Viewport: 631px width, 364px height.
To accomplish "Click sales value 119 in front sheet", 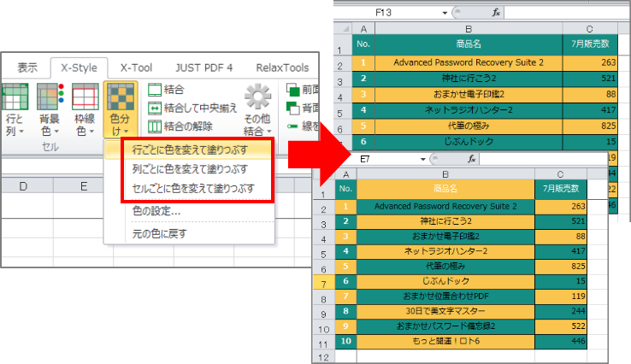I will 561,296.
